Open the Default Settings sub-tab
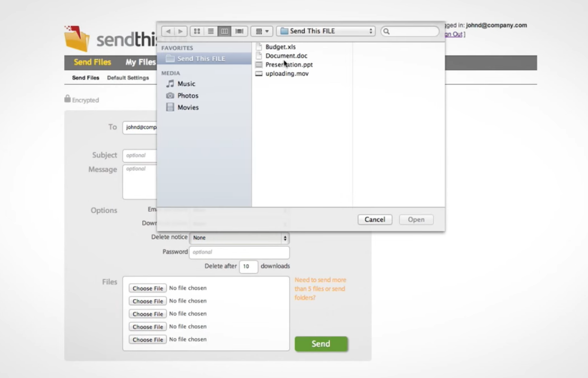588x378 pixels. (x=128, y=78)
